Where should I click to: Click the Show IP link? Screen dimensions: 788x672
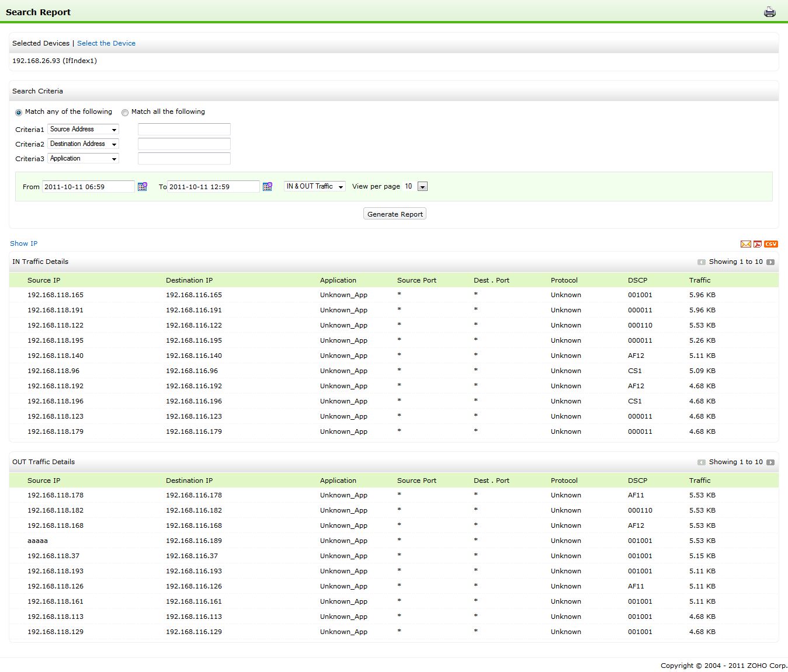[x=24, y=243]
